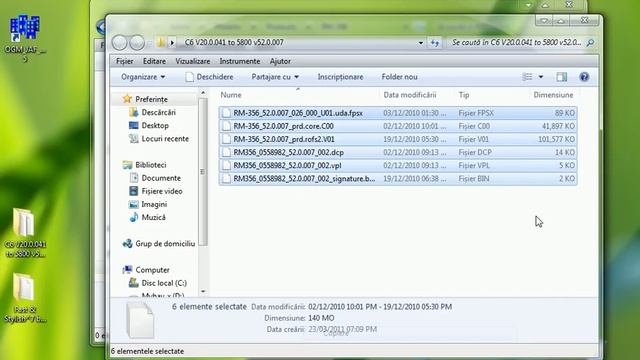Open the address bar history dropdown
The image size is (640, 360).
420,42
